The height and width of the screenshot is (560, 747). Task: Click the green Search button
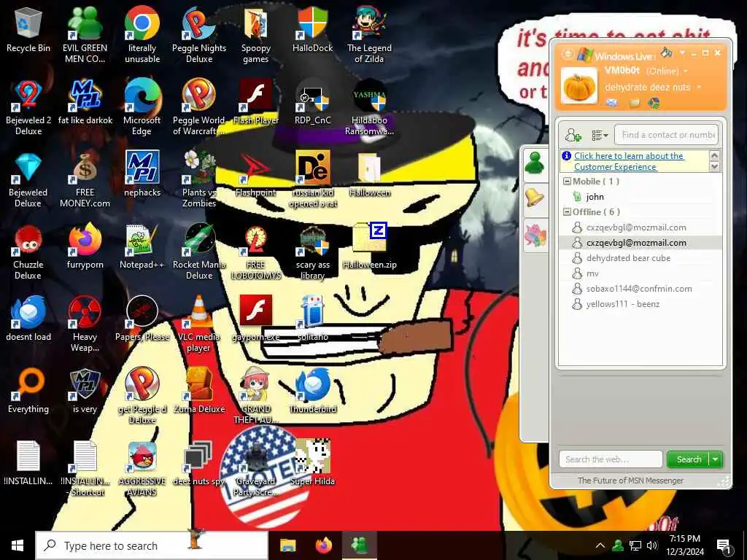pos(689,459)
